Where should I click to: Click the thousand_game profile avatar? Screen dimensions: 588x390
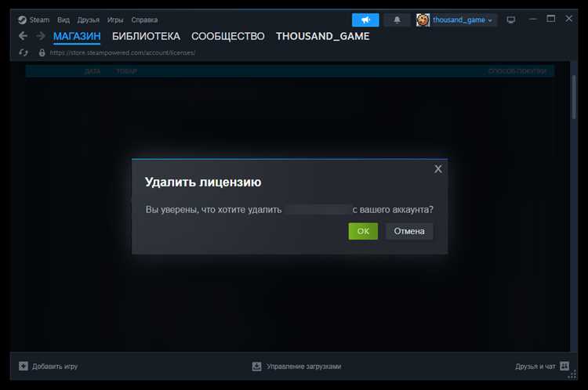coord(423,20)
